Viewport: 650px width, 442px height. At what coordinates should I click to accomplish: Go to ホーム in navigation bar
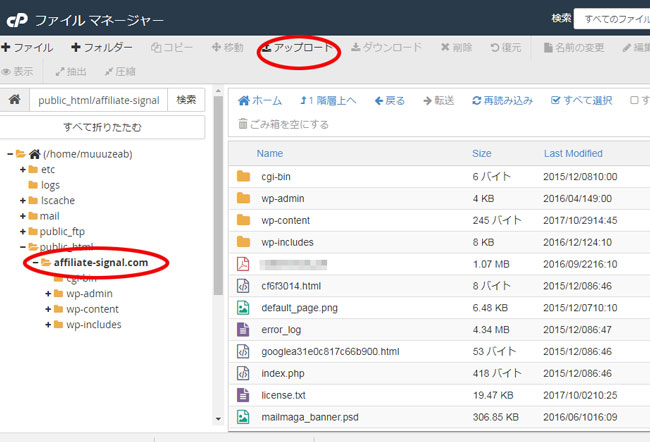tap(260, 101)
